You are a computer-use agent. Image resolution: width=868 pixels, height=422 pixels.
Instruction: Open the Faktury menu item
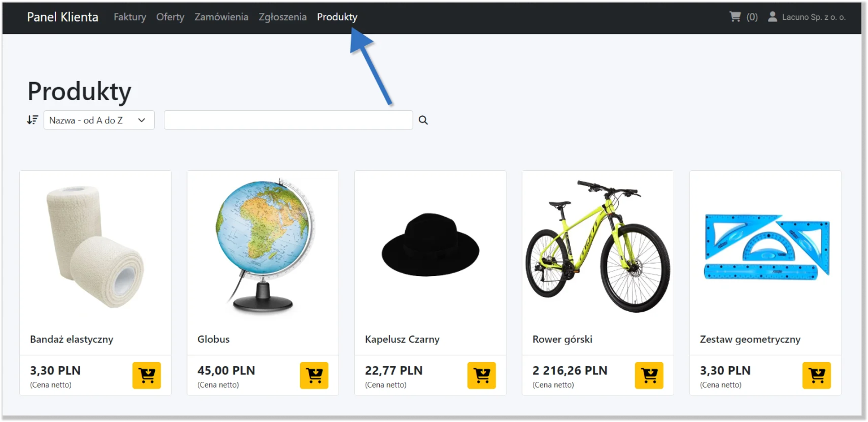pos(129,17)
